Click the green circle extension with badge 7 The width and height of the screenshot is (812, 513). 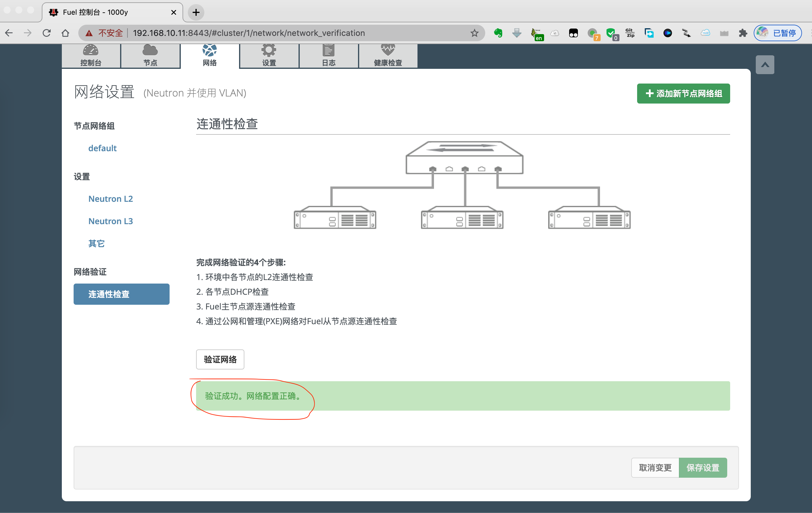point(594,34)
